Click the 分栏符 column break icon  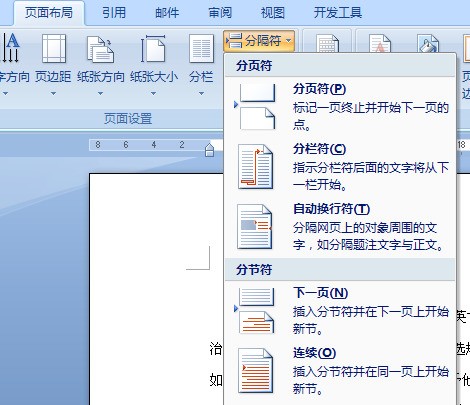tap(256, 167)
